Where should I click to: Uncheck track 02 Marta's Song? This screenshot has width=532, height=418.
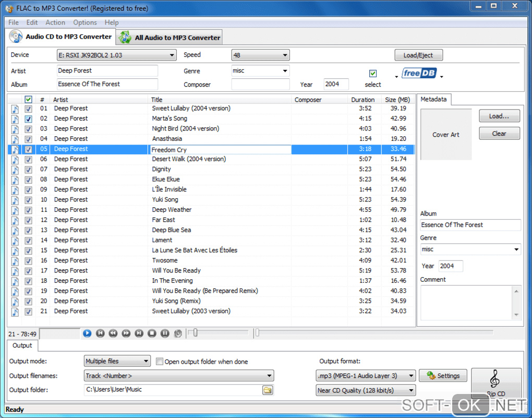(28, 119)
